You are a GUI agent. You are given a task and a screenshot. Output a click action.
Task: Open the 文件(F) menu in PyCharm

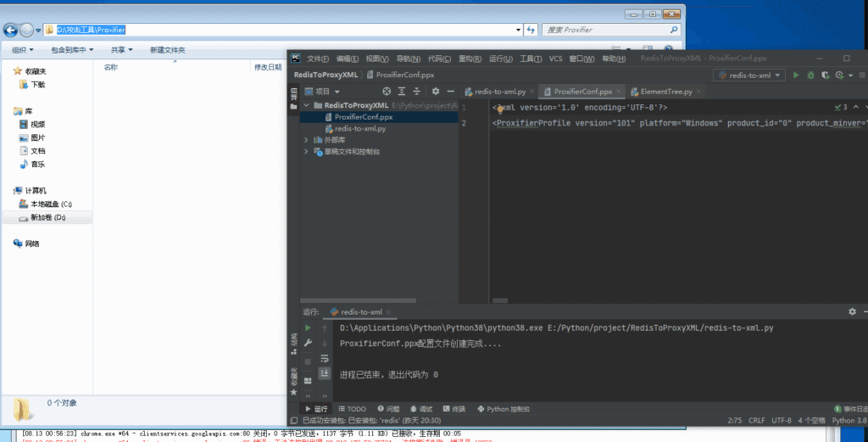(318, 59)
